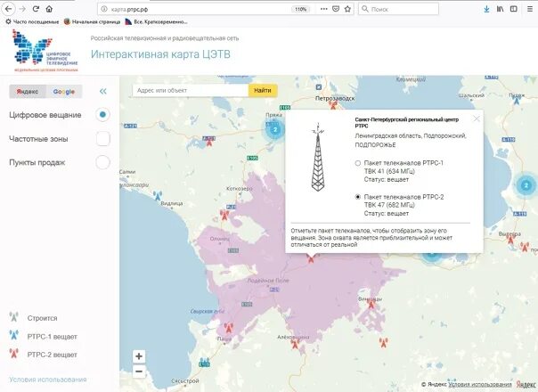Open the downloads arrow icon
This screenshot has height=392, width=538.
click(x=486, y=9)
